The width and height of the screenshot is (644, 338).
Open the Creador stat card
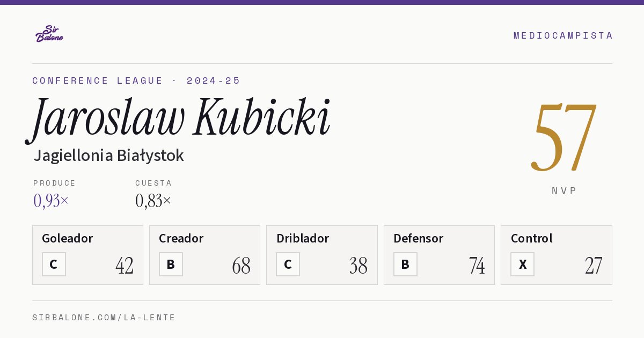204,255
